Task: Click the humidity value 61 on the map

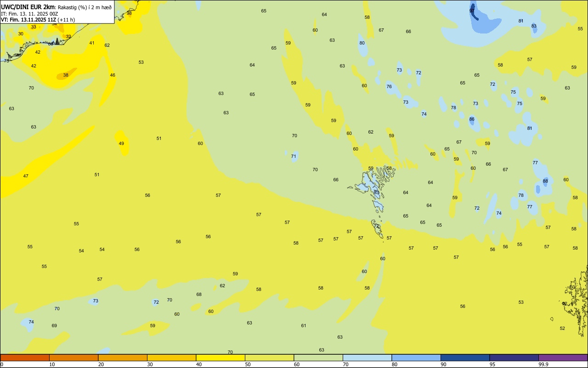Action: [x=304, y=326]
